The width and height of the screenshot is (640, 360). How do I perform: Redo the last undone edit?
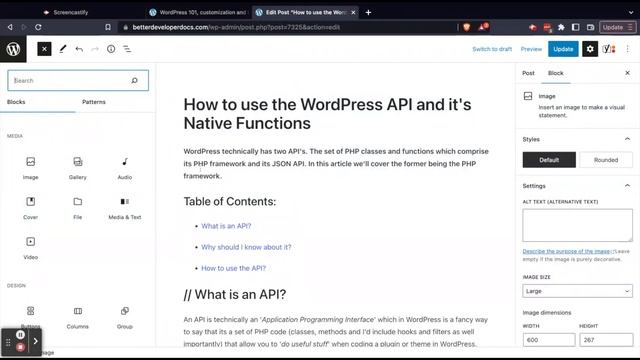[x=95, y=49]
